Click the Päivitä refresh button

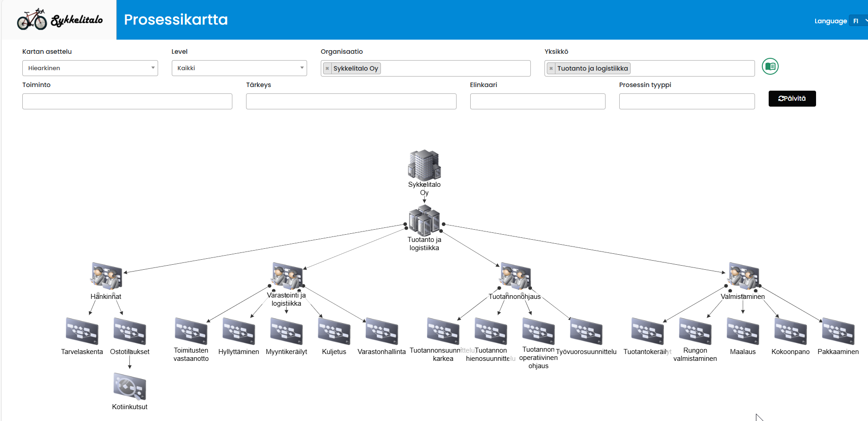pyautogui.click(x=792, y=98)
